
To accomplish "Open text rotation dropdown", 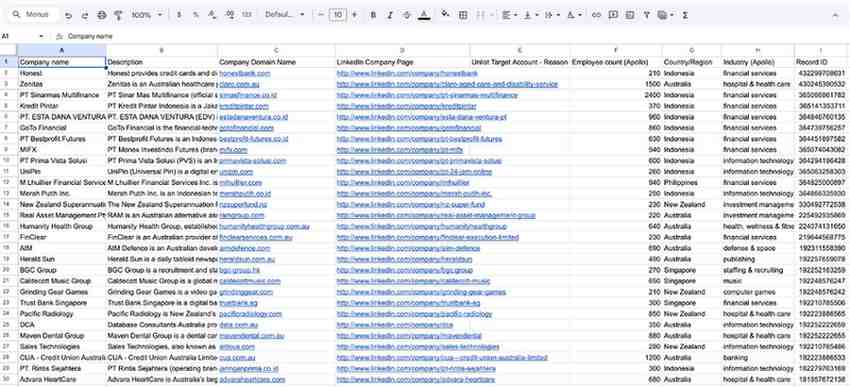I will click(574, 15).
